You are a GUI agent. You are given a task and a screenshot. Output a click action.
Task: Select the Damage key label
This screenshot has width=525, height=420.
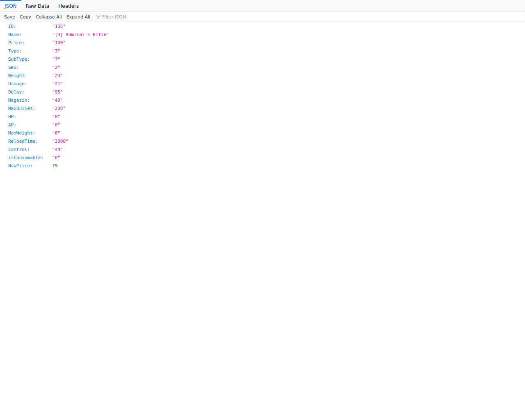[x=18, y=84]
